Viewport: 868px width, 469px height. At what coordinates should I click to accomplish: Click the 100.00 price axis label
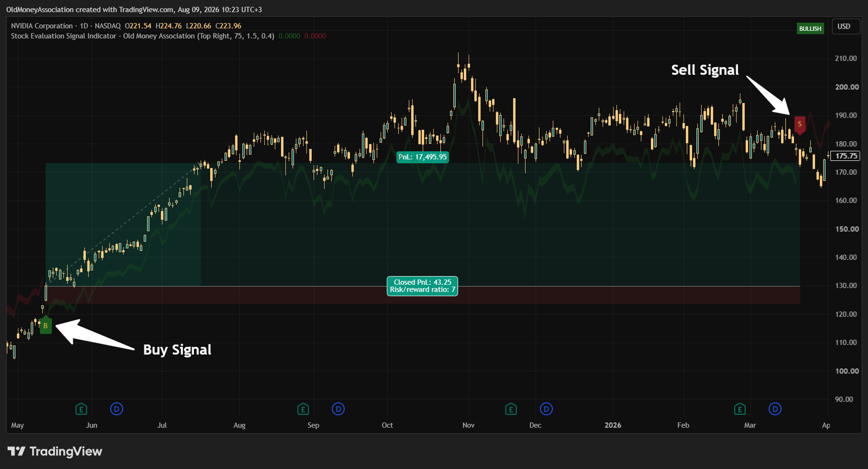tap(847, 371)
